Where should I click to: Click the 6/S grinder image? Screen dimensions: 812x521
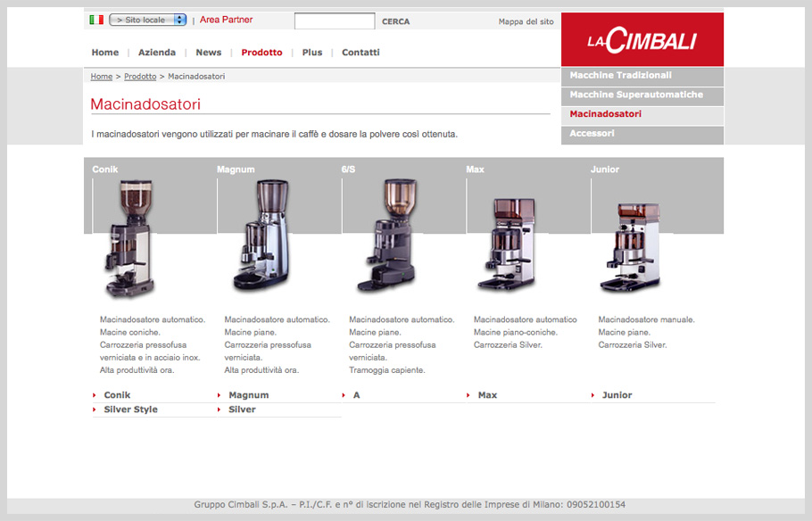pos(388,236)
